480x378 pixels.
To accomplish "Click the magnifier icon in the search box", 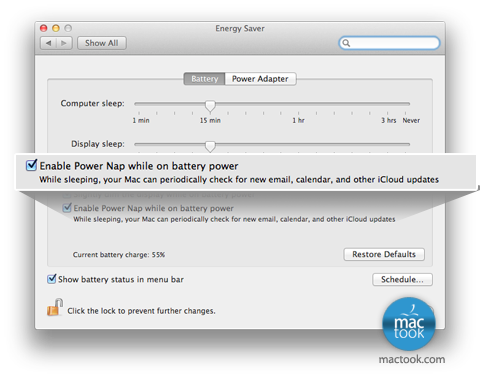I will pyautogui.click(x=346, y=43).
